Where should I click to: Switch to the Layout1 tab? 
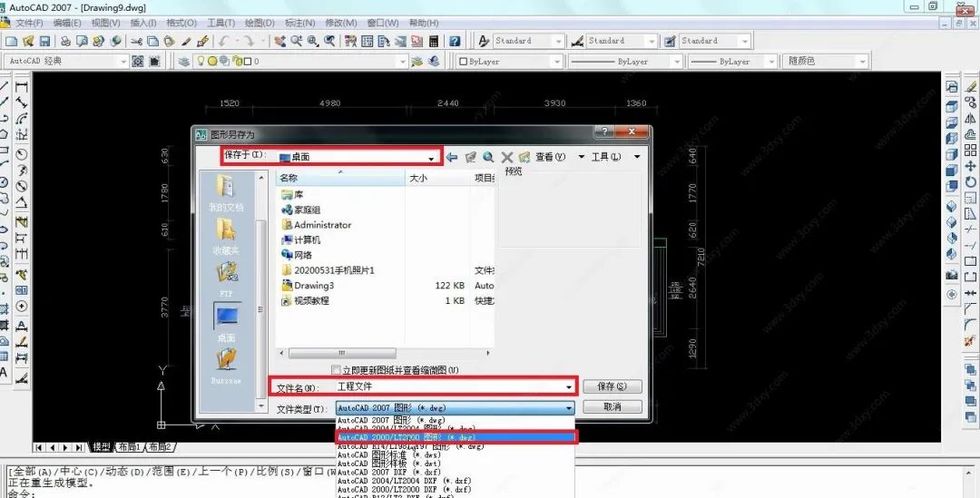pyautogui.click(x=130, y=447)
